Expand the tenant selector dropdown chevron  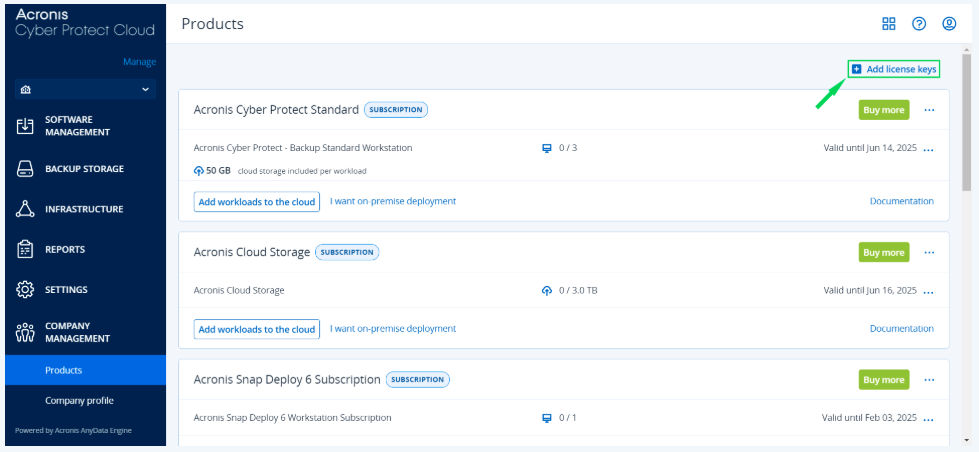145,89
